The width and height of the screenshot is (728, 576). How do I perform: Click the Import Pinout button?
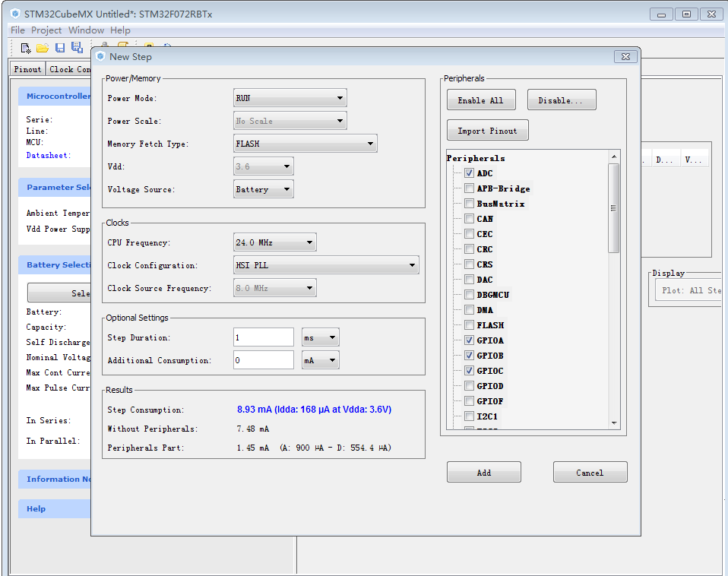(488, 131)
